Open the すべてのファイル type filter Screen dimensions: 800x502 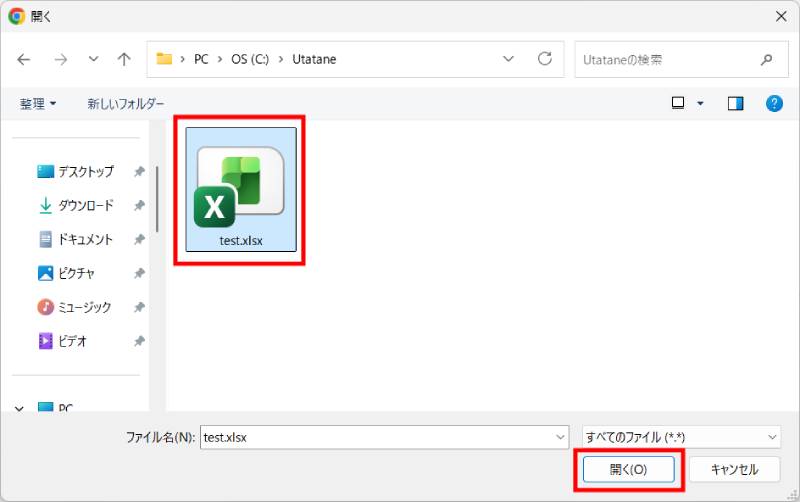(x=681, y=437)
